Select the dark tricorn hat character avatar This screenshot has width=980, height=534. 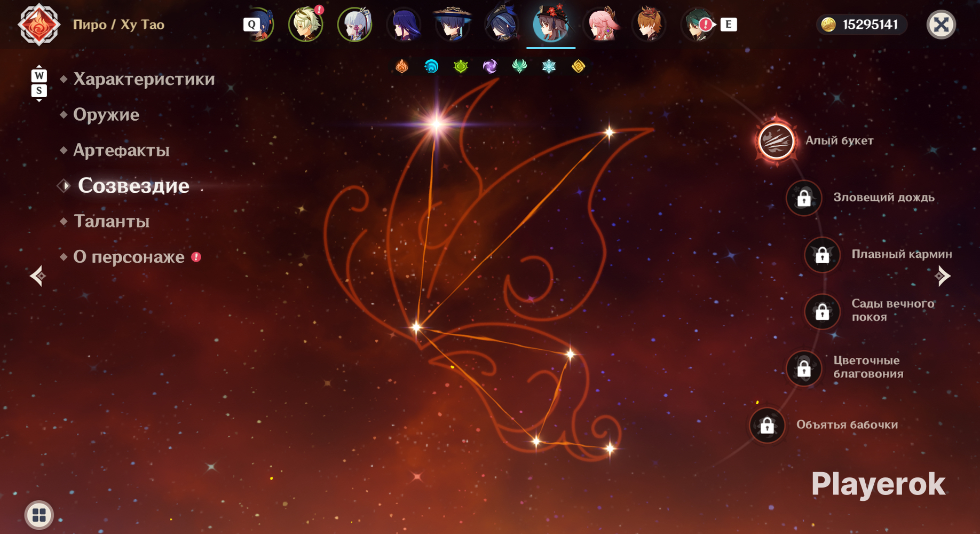pos(502,25)
